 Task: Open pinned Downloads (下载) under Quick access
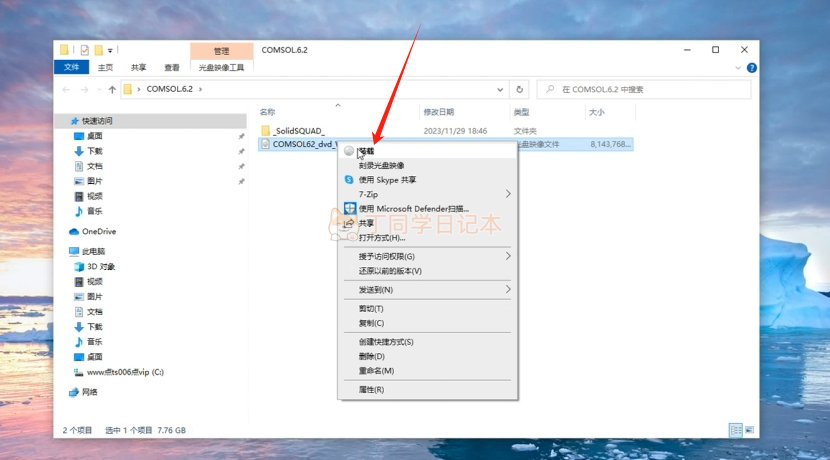coord(94,151)
